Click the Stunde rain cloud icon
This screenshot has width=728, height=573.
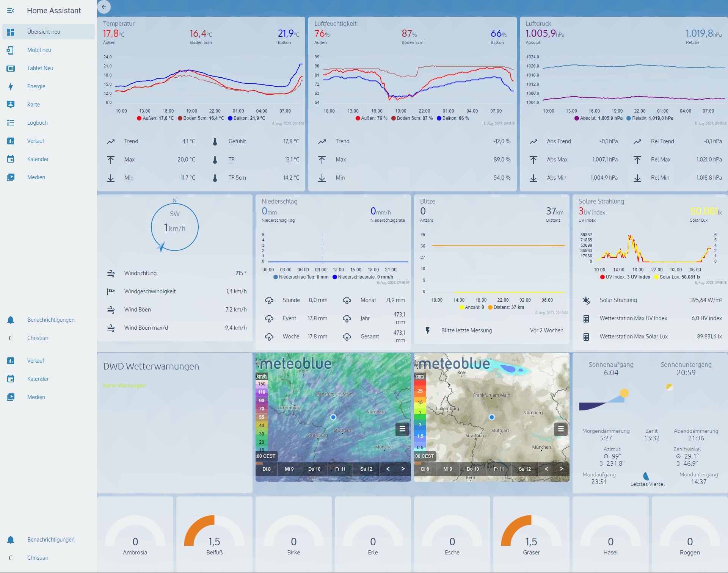click(x=269, y=300)
